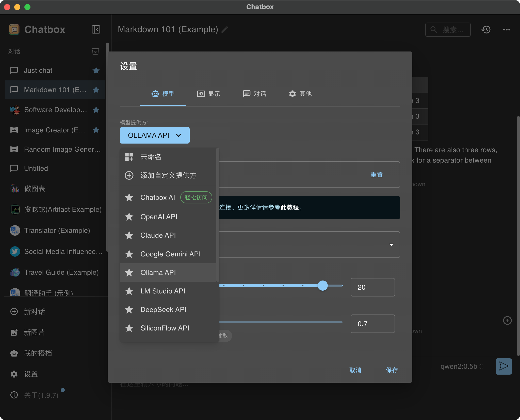Expand the model selection dropdown arrow
This screenshot has width=520, height=420.
(x=391, y=245)
